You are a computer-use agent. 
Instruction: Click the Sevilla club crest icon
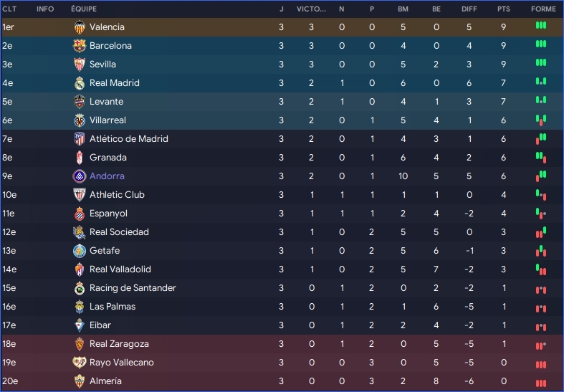point(80,64)
